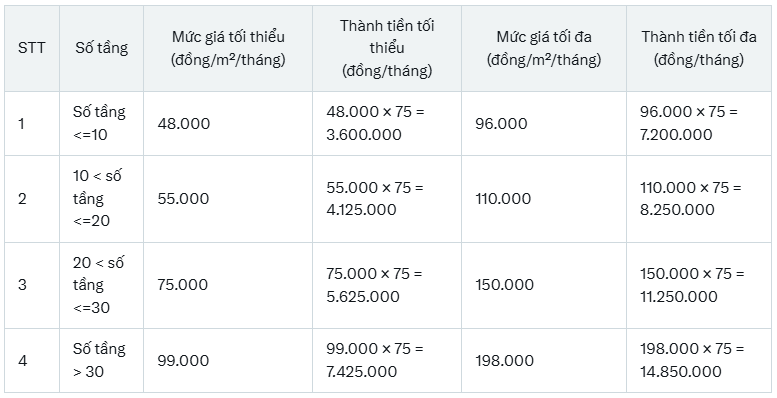Click the cell 10 < số tầng <=20
Image resolution: width=777 pixels, height=398 pixels.
[x=102, y=199]
